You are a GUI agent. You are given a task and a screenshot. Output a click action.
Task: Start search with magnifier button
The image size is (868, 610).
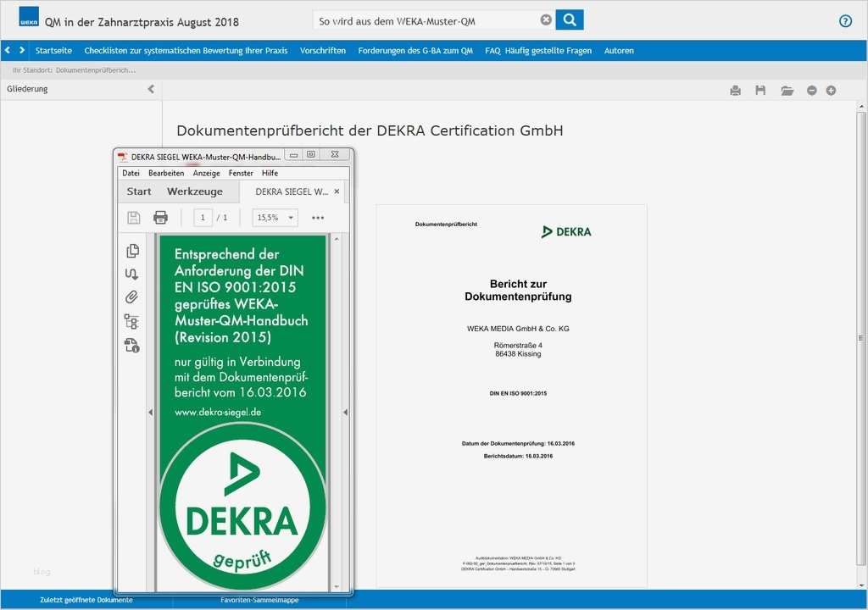point(570,20)
